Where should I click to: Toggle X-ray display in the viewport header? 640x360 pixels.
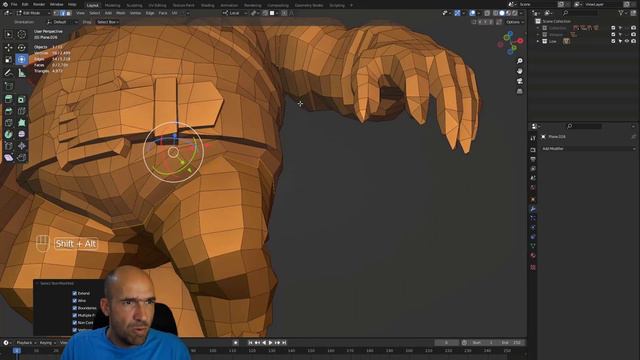[487, 13]
